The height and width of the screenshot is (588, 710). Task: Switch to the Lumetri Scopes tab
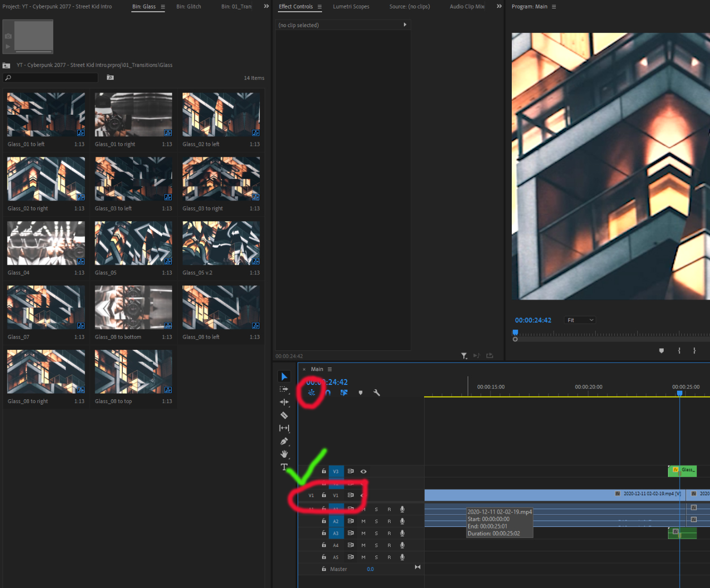tap(351, 6)
